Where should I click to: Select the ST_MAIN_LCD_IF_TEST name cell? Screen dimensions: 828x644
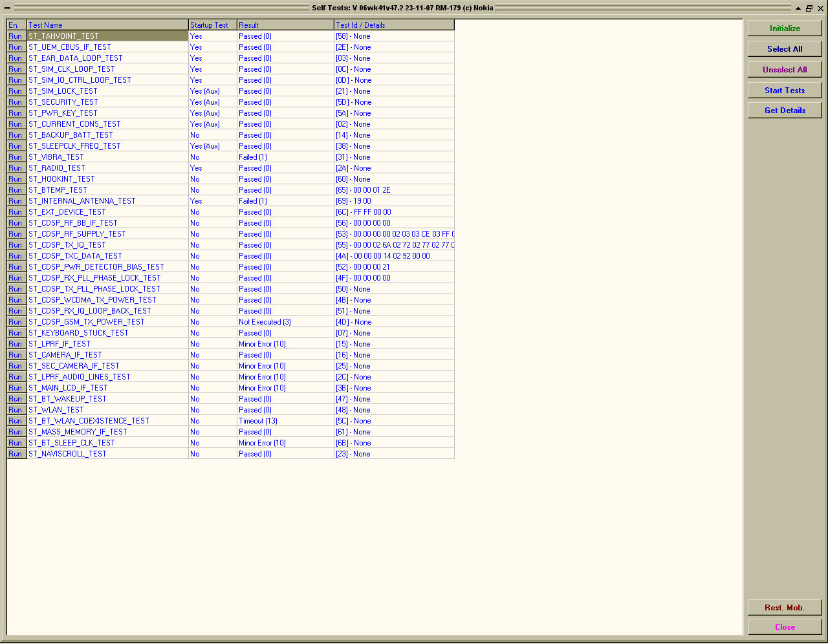tap(107, 388)
